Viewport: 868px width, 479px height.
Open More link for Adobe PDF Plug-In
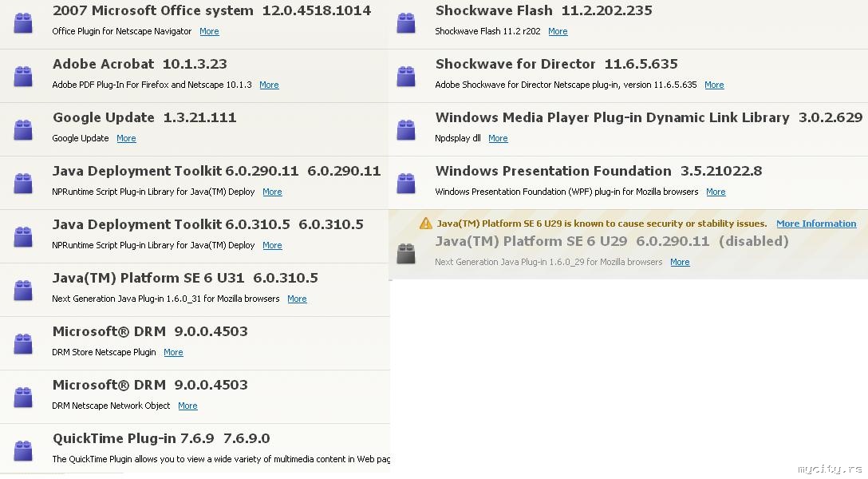tap(269, 85)
